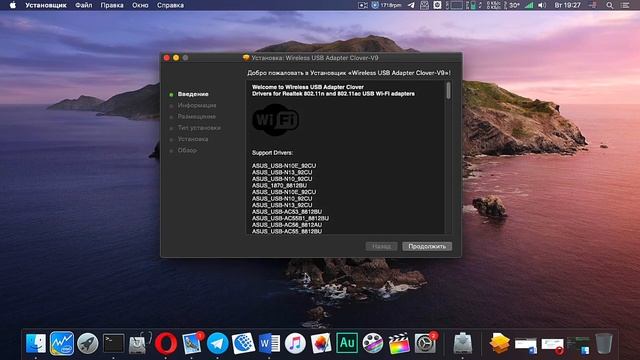Open Spotlight search in the menu bar
Image resolution: width=640 pixels, height=360 pixels.
click(609, 5)
